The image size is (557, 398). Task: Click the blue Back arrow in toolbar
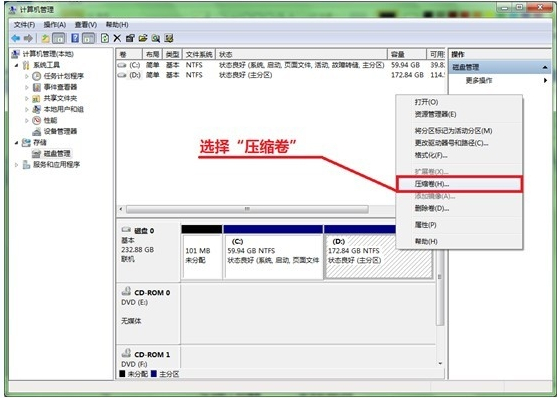(16, 38)
